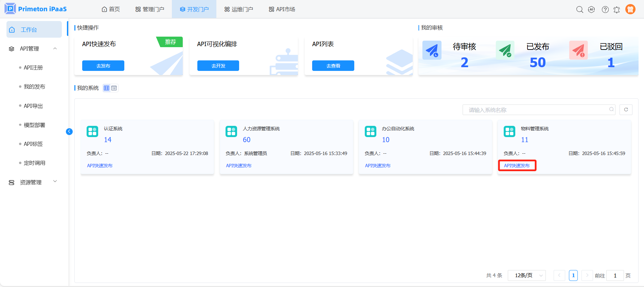Click the search magnifier icon in top bar
The image size is (644, 287).
[579, 9]
